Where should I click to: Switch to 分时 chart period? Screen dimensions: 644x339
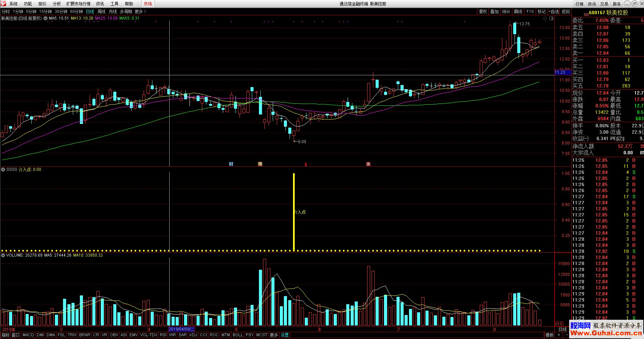point(6,11)
